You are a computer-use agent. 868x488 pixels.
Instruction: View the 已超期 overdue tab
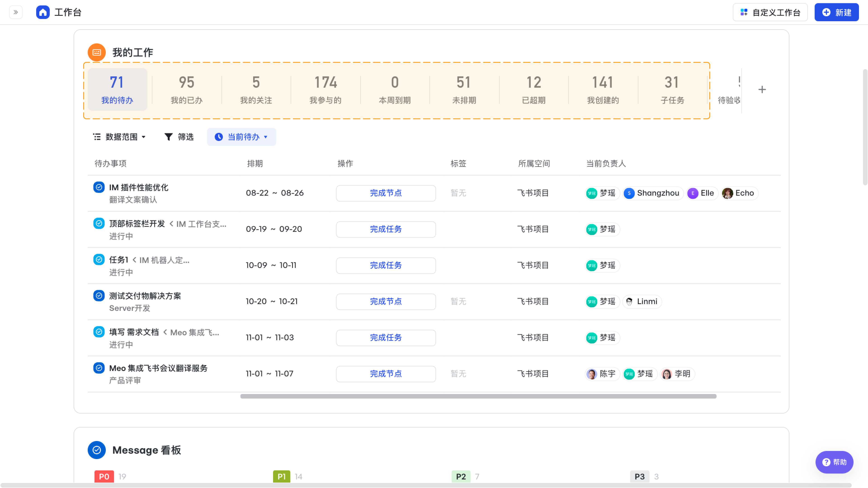coord(533,89)
